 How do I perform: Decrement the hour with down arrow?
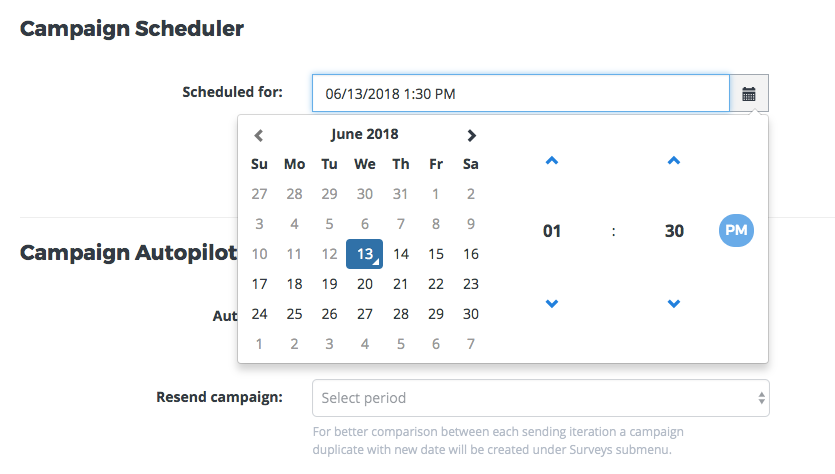[552, 303]
